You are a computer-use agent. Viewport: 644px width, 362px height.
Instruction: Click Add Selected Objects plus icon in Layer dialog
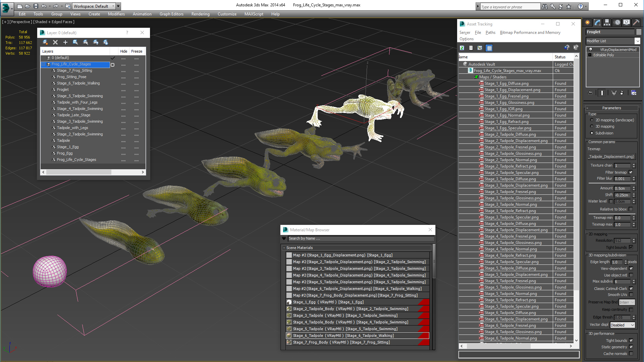65,42
